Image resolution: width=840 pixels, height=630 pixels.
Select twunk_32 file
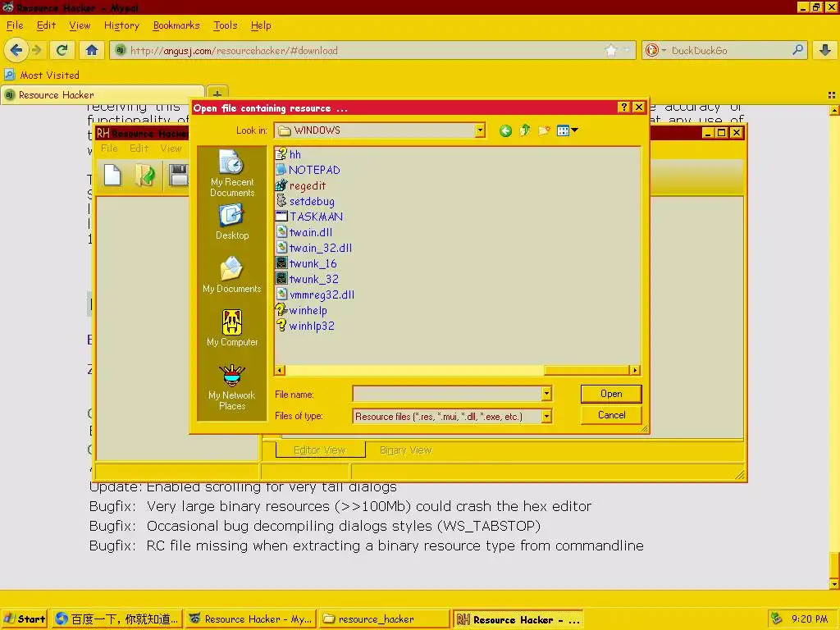pos(307,279)
